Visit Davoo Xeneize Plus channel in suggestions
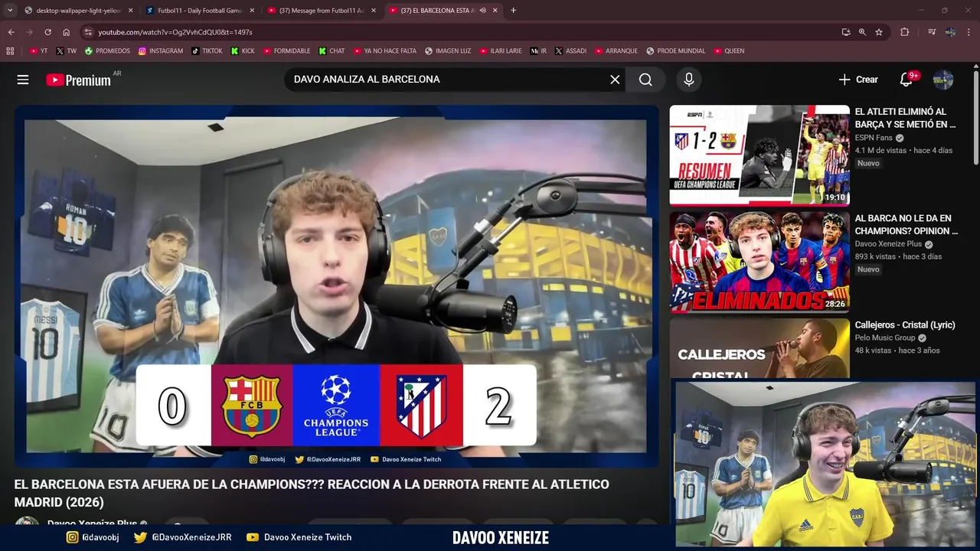980x551 pixels. tap(888, 244)
